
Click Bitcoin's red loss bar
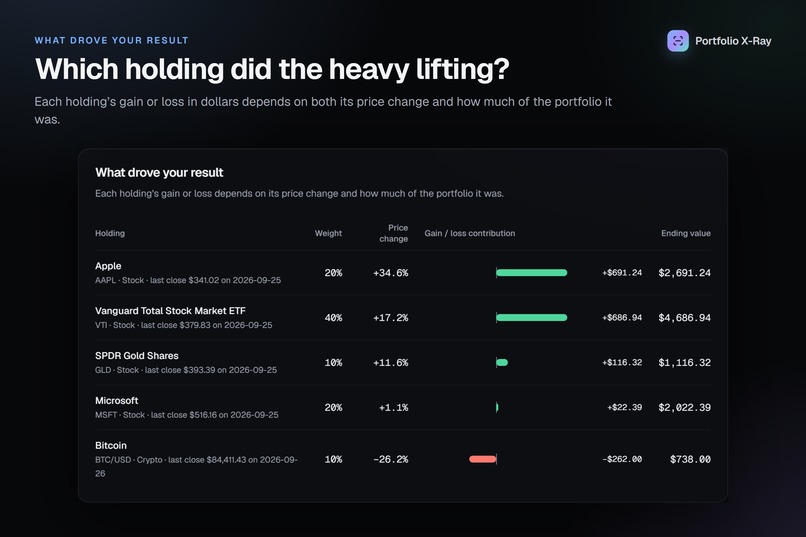click(x=483, y=459)
